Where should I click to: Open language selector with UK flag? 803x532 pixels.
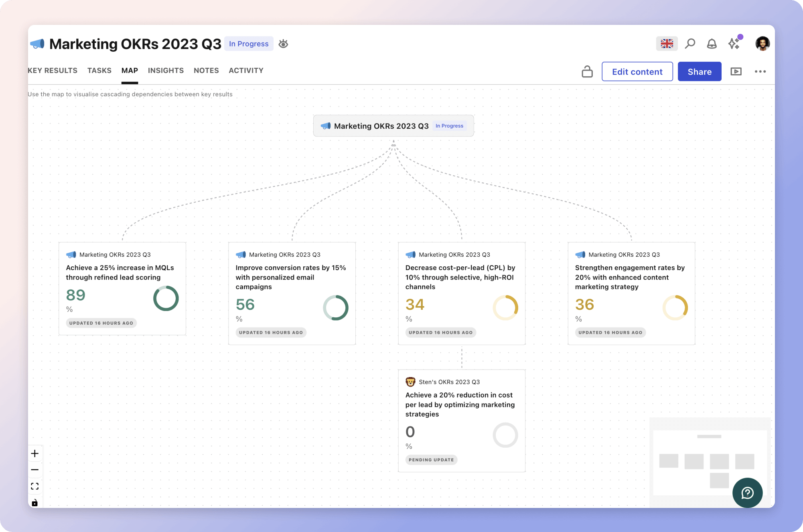[667, 43]
